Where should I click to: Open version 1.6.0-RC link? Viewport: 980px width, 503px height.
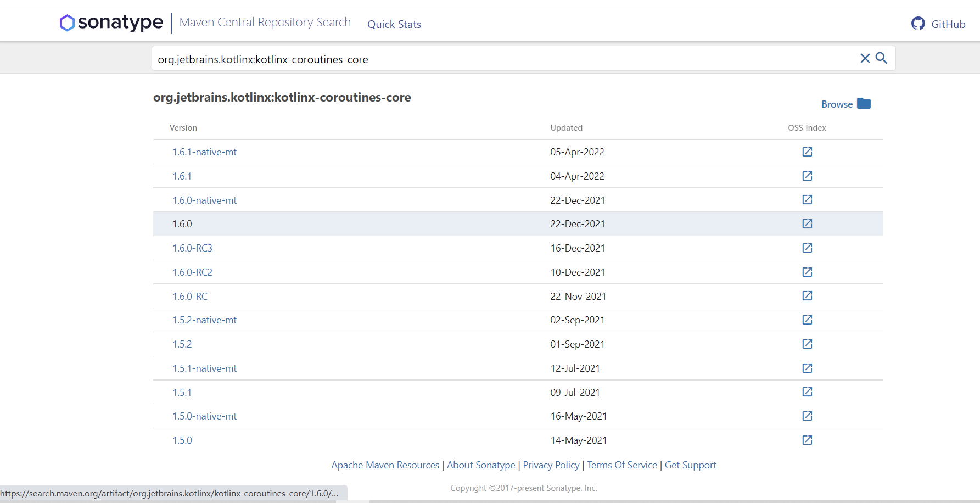click(190, 297)
